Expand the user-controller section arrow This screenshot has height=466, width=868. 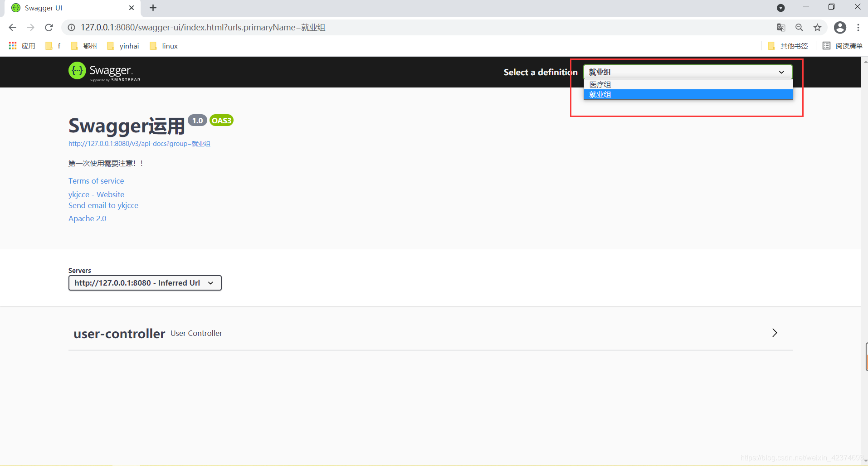click(775, 333)
